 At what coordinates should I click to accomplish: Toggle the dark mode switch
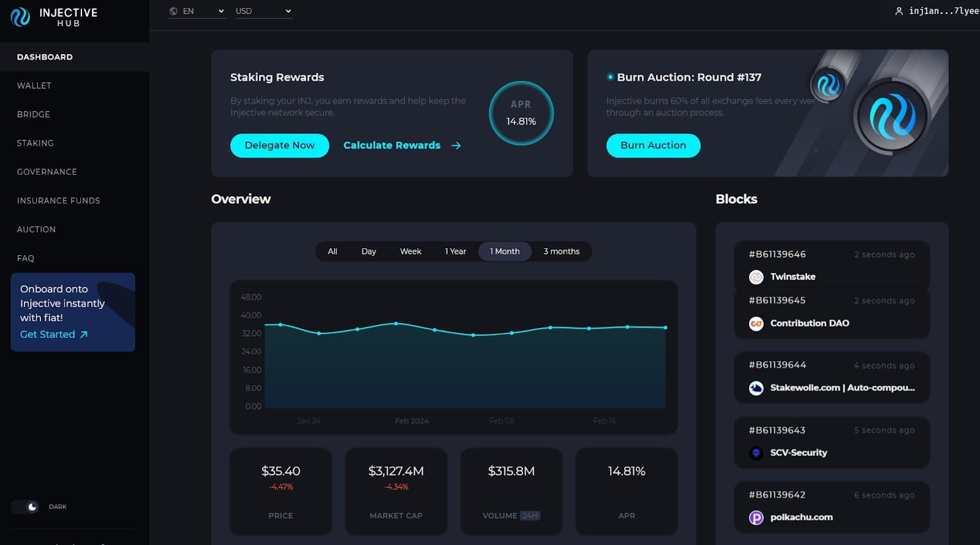click(26, 507)
